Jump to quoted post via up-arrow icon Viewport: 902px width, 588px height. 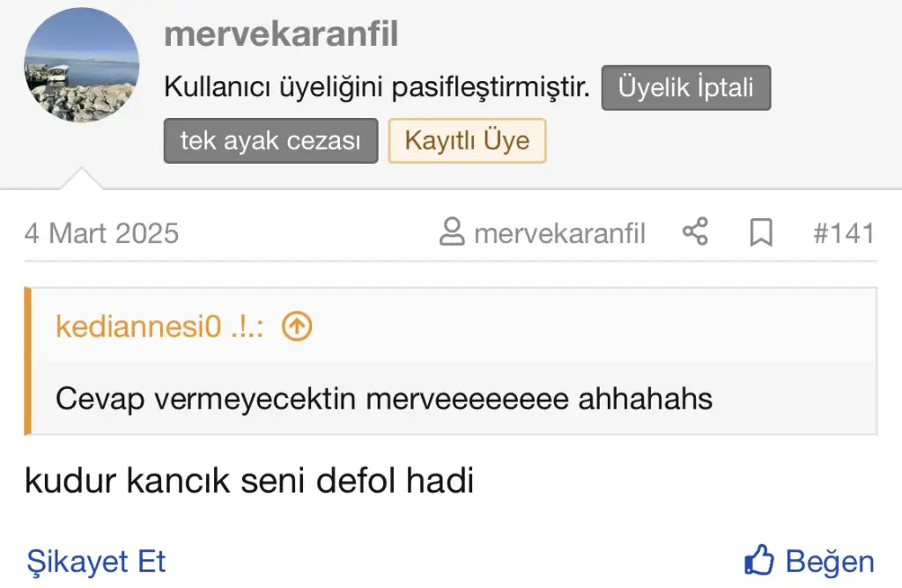point(297,327)
